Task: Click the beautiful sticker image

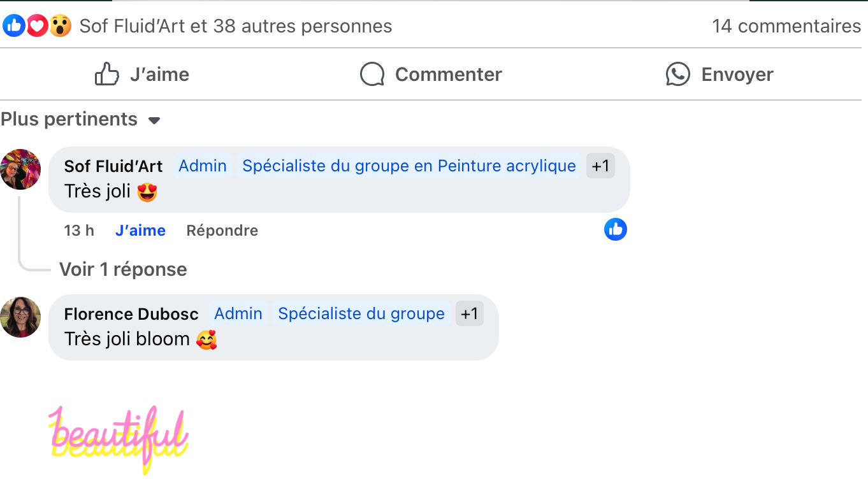Action: pos(119,438)
